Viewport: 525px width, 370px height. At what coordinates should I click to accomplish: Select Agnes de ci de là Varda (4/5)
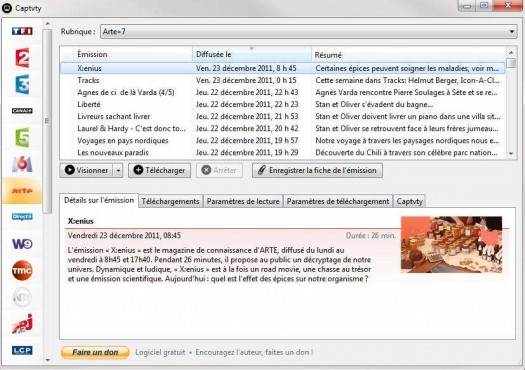pos(283,92)
